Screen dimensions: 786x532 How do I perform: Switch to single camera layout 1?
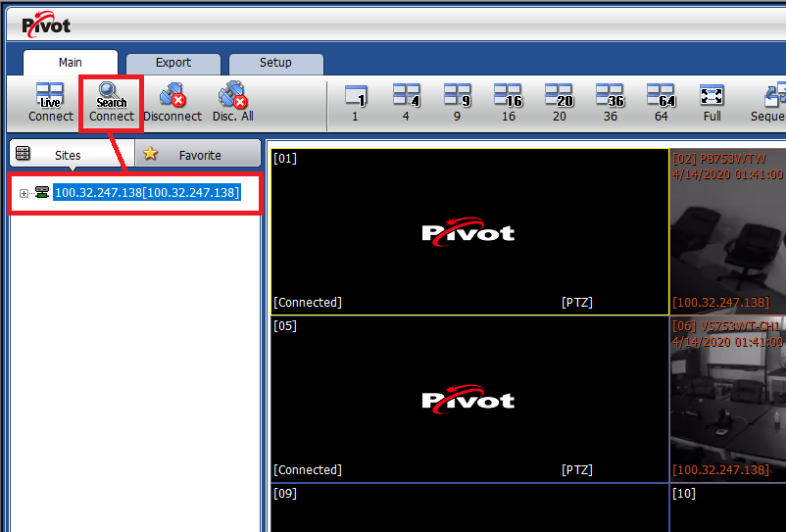tap(356, 103)
